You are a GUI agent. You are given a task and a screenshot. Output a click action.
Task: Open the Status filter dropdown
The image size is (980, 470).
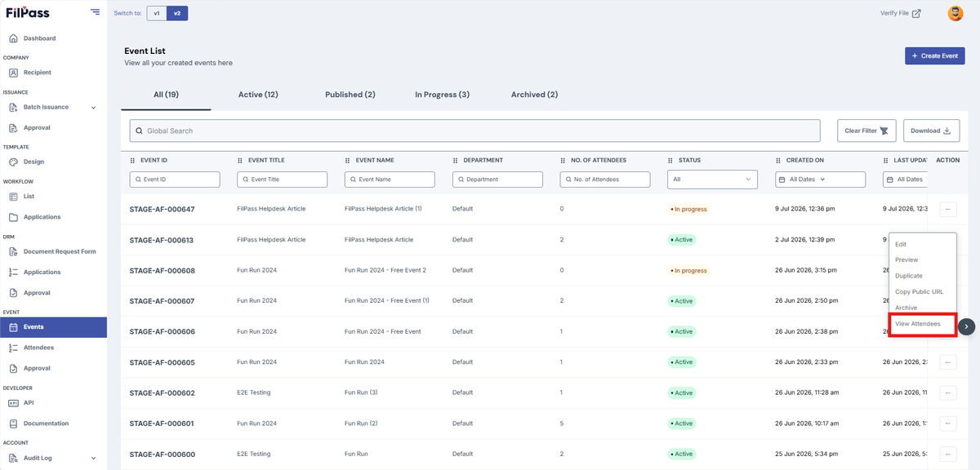tap(713, 180)
